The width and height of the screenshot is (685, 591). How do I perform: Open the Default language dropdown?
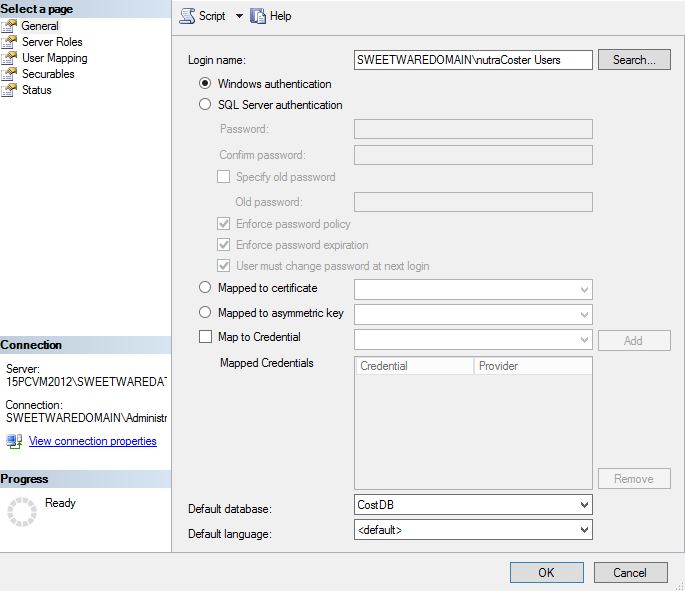584,530
